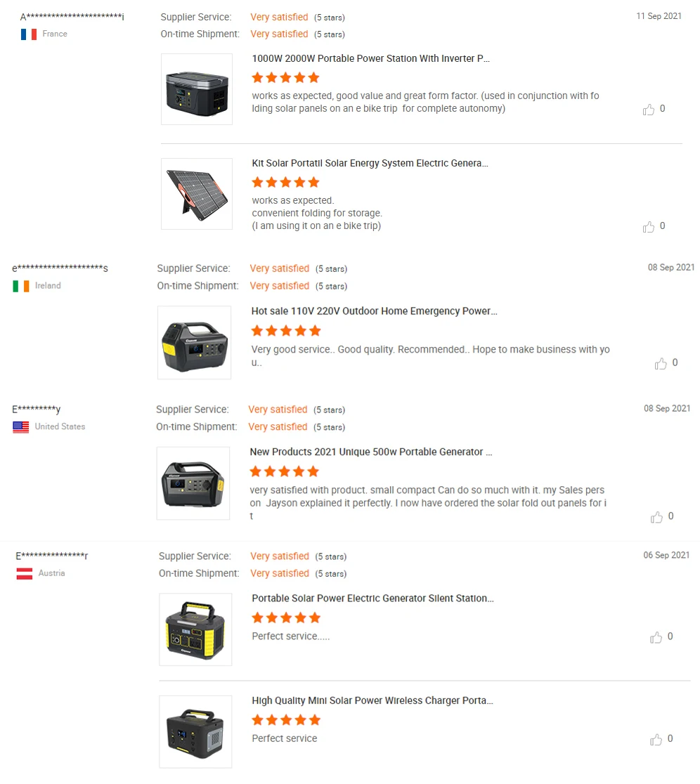This screenshot has width=700, height=784.
Task: Like the Portable Solar Power Electric Generator review
Action: (x=656, y=637)
